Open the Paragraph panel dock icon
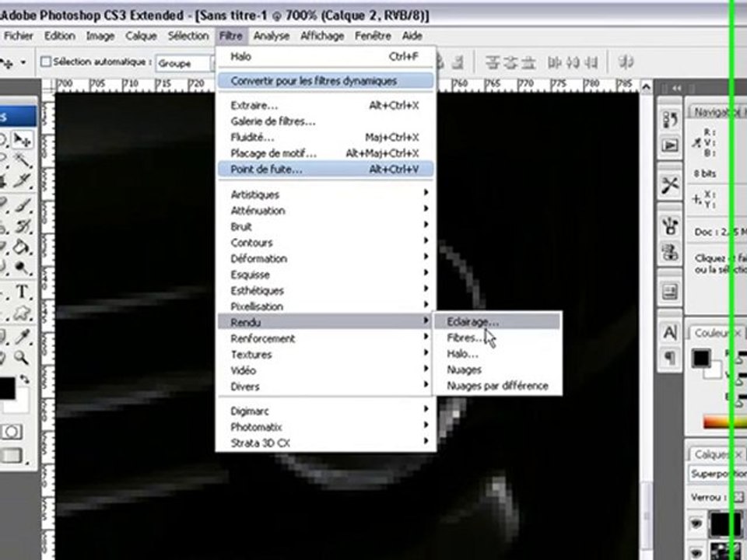 coord(670,357)
